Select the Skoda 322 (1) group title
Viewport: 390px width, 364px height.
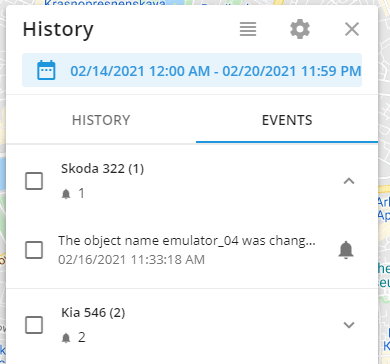tap(102, 169)
